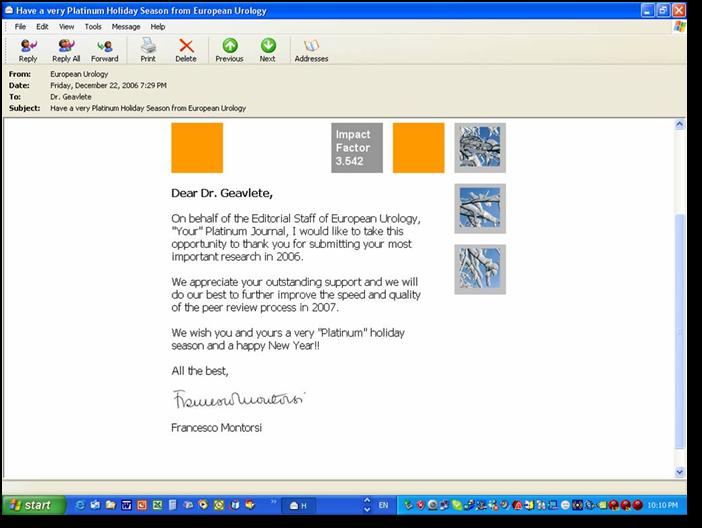702x528 pixels.
Task: Click 'Dear Dr. Geavlete,' greeting
Action: point(222,193)
